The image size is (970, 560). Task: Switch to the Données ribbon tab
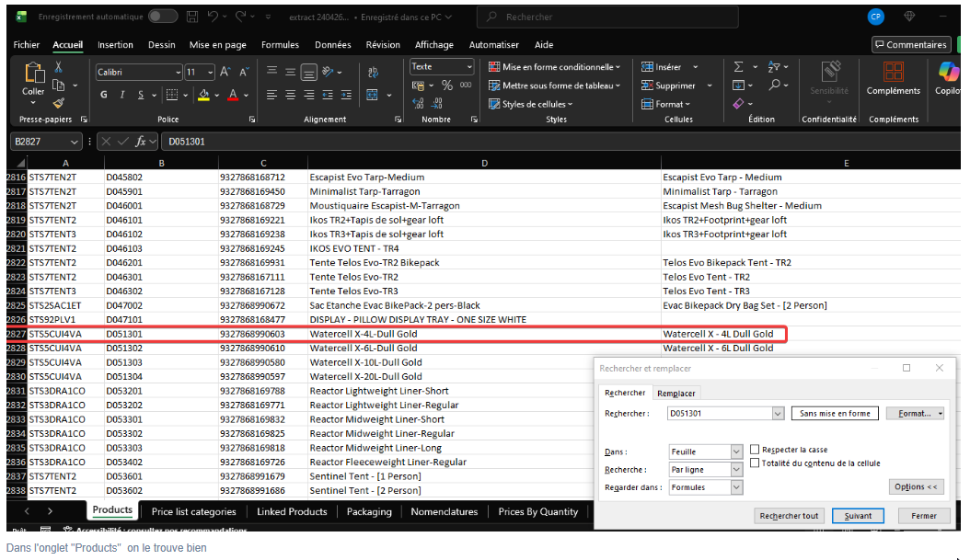[333, 44]
